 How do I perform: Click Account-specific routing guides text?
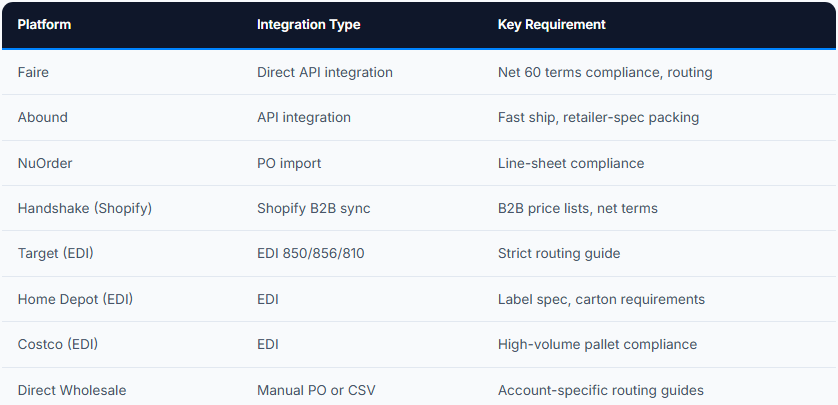[601, 390]
